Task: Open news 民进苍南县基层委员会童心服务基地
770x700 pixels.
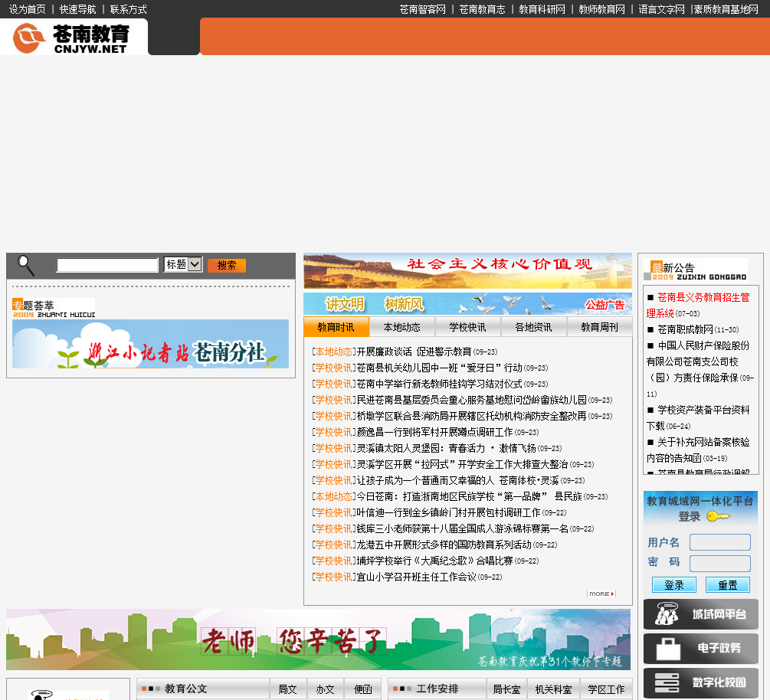Action: [x=471, y=400]
